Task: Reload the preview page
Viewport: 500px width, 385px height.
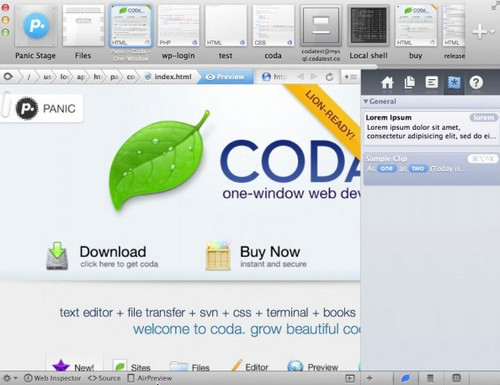Action: pyautogui.click(x=329, y=77)
